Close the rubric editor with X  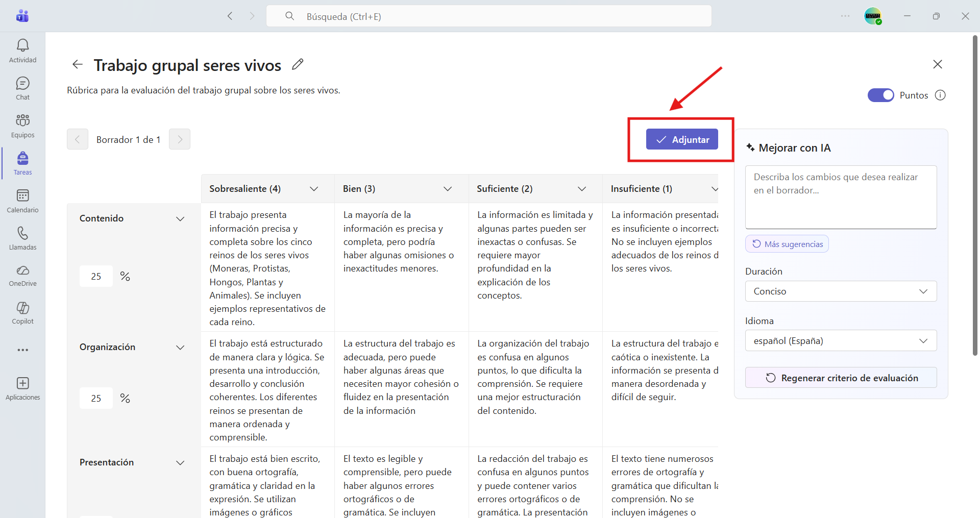938,64
